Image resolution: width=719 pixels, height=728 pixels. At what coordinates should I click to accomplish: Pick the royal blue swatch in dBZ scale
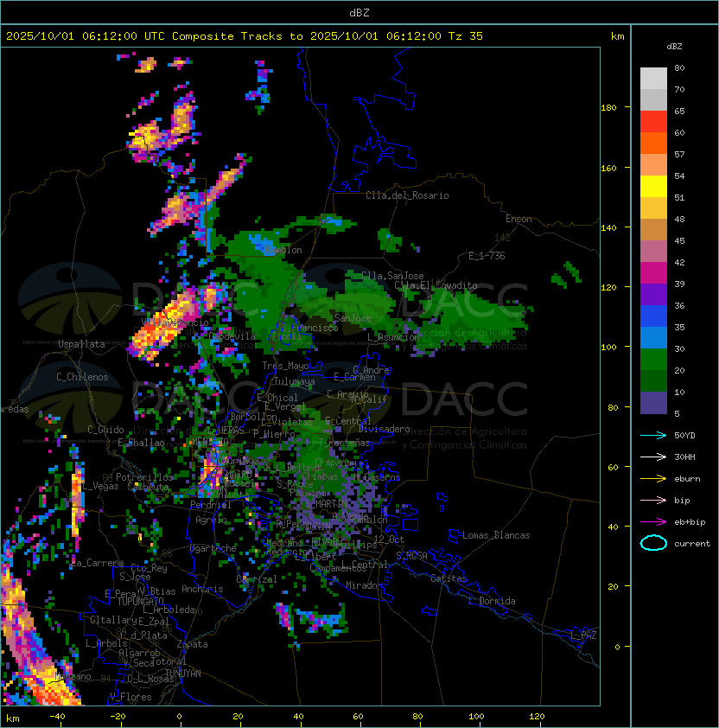coord(653,316)
